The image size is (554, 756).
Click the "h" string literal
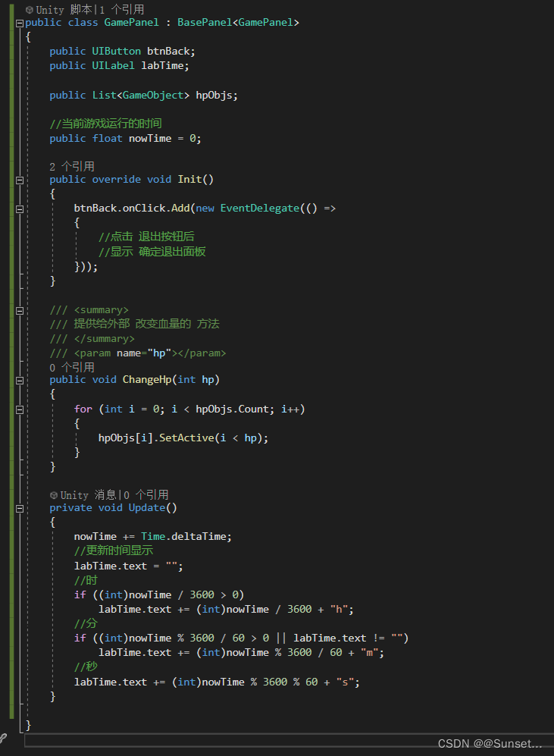coord(339,610)
